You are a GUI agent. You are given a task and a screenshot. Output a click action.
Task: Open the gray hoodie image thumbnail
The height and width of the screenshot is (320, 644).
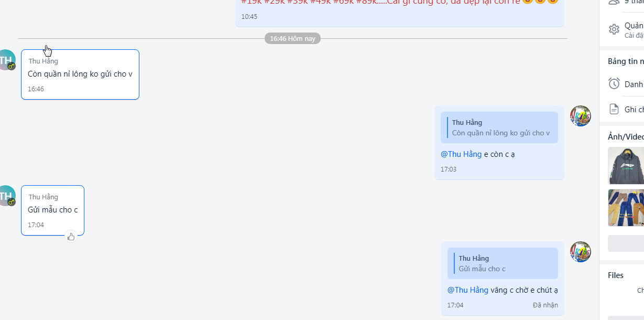click(626, 166)
